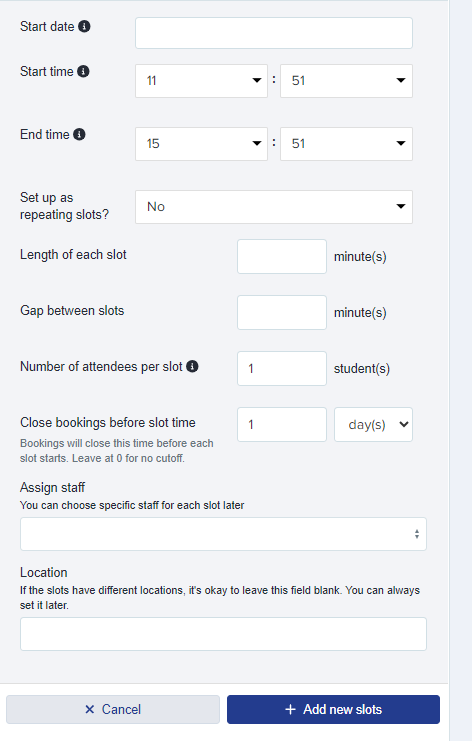Click the Length of each slot field
Viewport: 472px width, 741px height.
pos(282,257)
